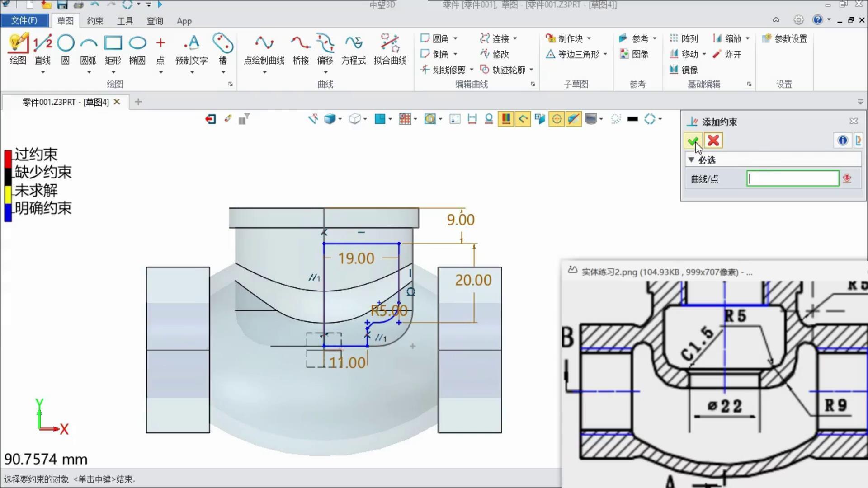Click the blue 明确约束 legend color
868x488 pixels.
pyautogui.click(x=8, y=212)
